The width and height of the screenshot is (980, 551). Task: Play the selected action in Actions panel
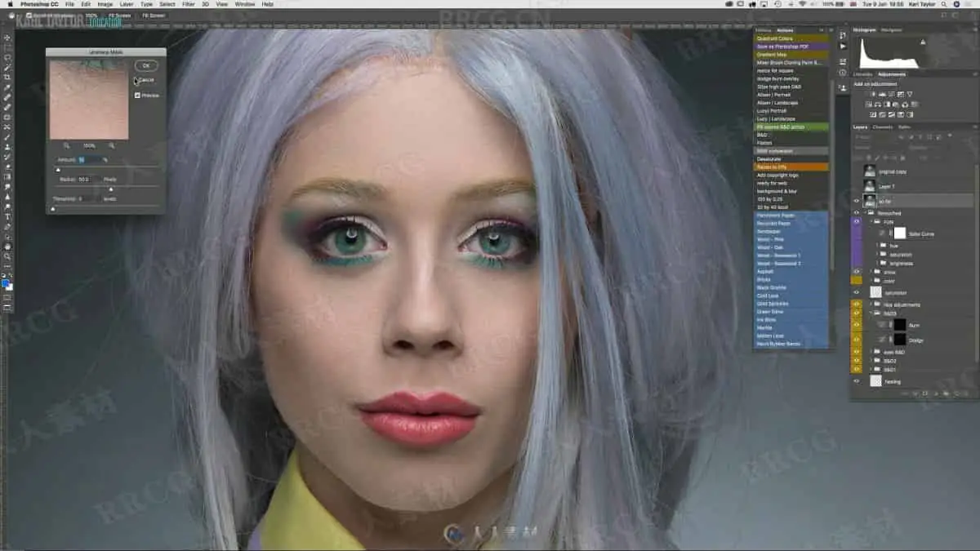coord(843,47)
